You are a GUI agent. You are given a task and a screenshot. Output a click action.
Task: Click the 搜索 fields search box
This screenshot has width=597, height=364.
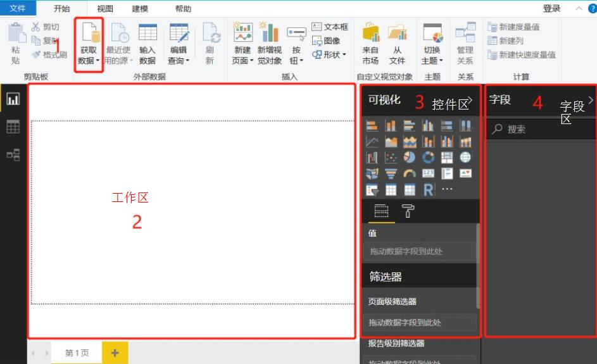(541, 129)
